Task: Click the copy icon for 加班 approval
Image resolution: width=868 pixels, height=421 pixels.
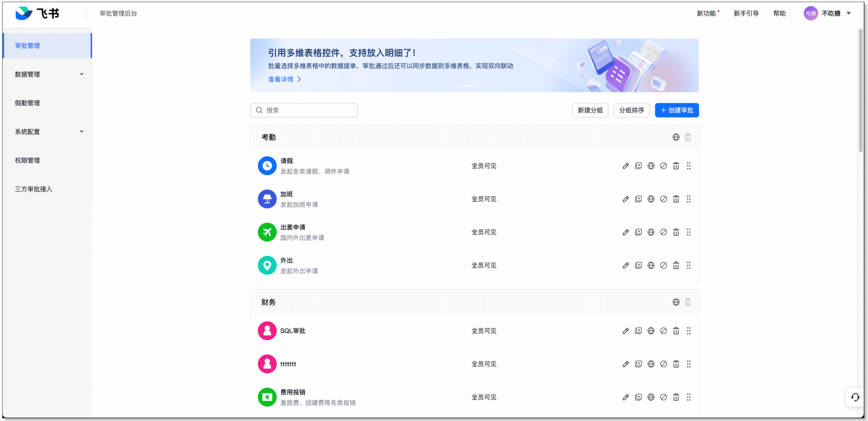Action: coord(638,199)
